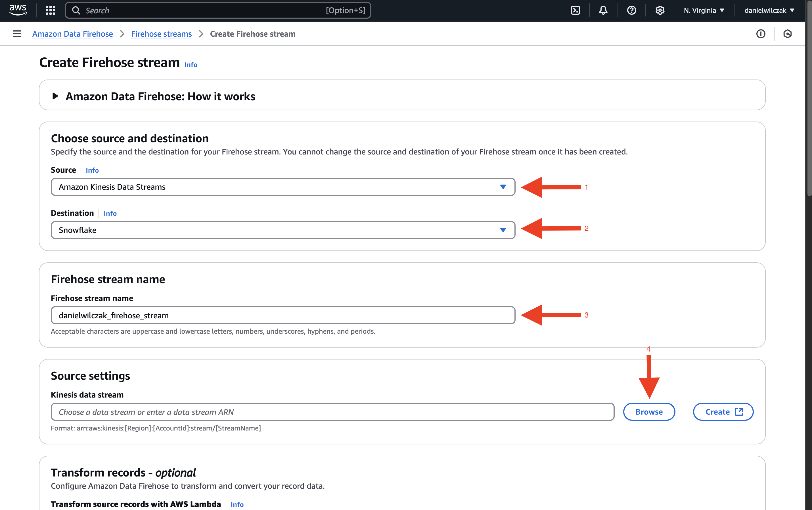Open the settings gear in header
812x510 pixels.
[660, 11]
